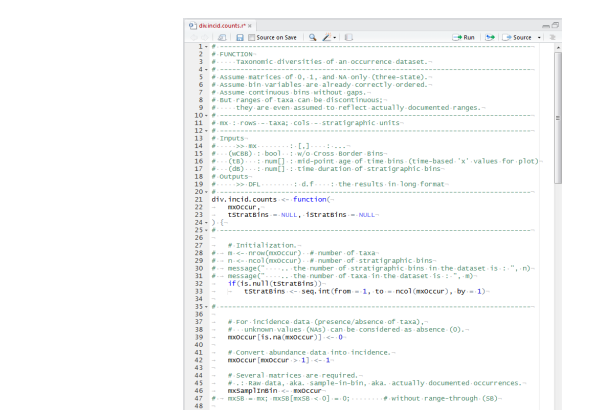Show document outline icon

click(553, 37)
